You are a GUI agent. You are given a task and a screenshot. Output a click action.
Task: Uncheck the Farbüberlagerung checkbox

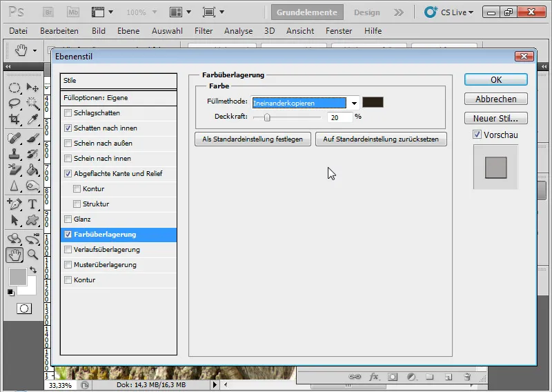point(68,234)
